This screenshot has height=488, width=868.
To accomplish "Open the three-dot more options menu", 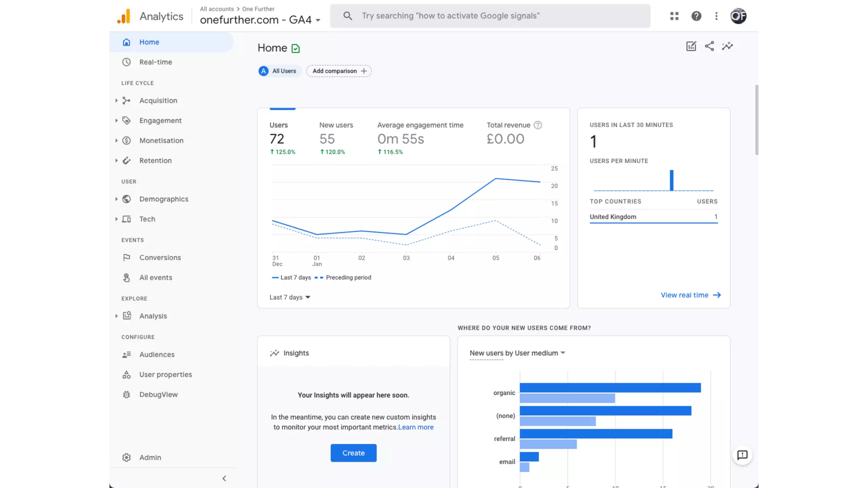I will point(716,16).
